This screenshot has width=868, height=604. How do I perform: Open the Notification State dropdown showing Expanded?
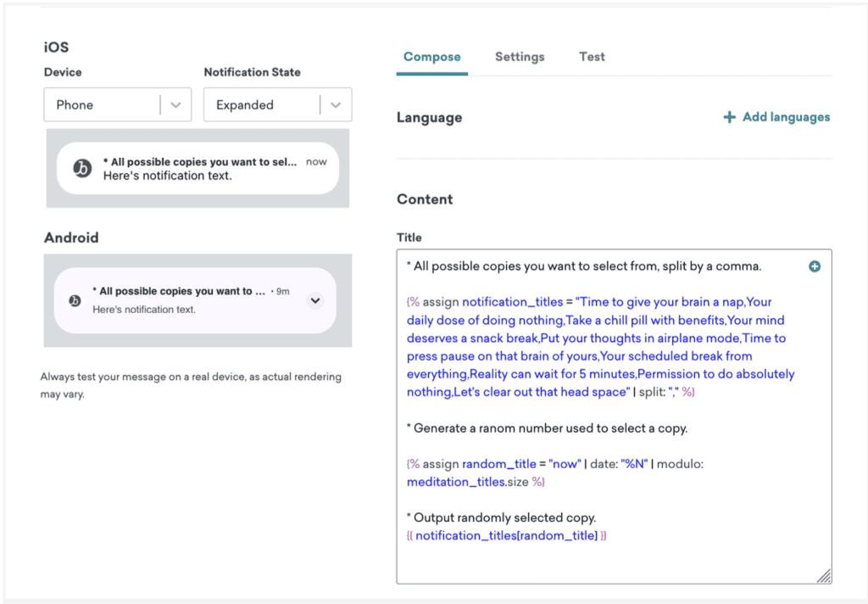coord(277,105)
